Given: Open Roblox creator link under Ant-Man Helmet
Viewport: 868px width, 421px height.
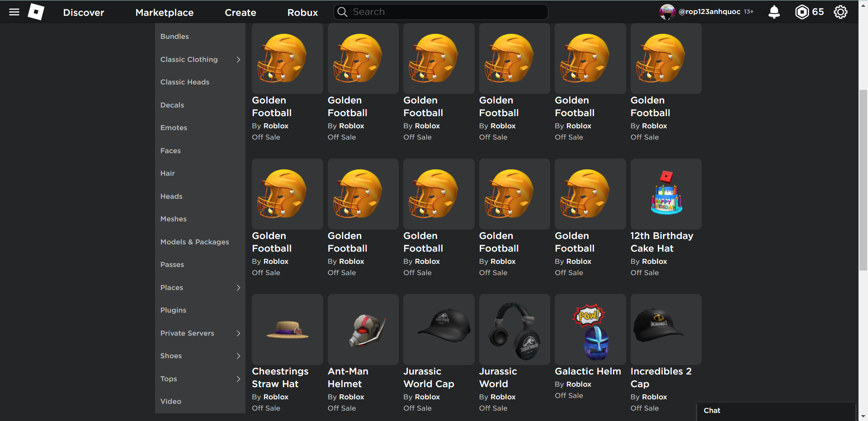Looking at the screenshot, I should [352, 397].
